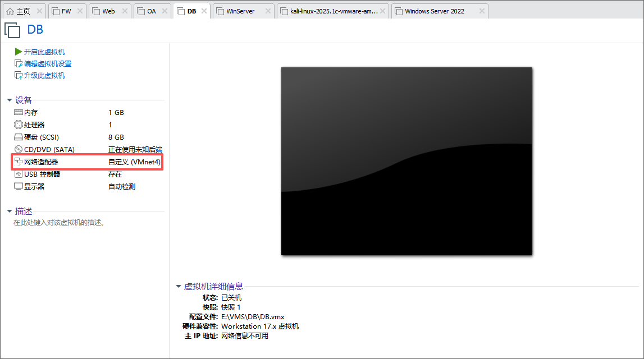The width and height of the screenshot is (644, 359).
Task: Switch to the kali-linux-2025.1c tab
Action: point(334,11)
